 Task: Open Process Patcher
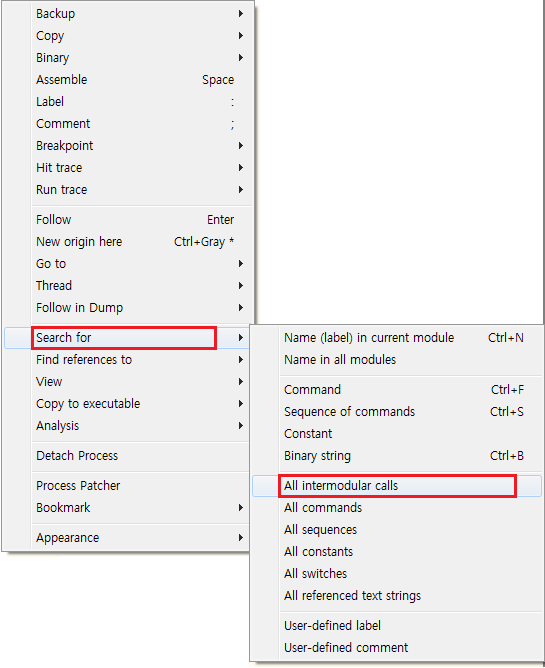coord(127,486)
